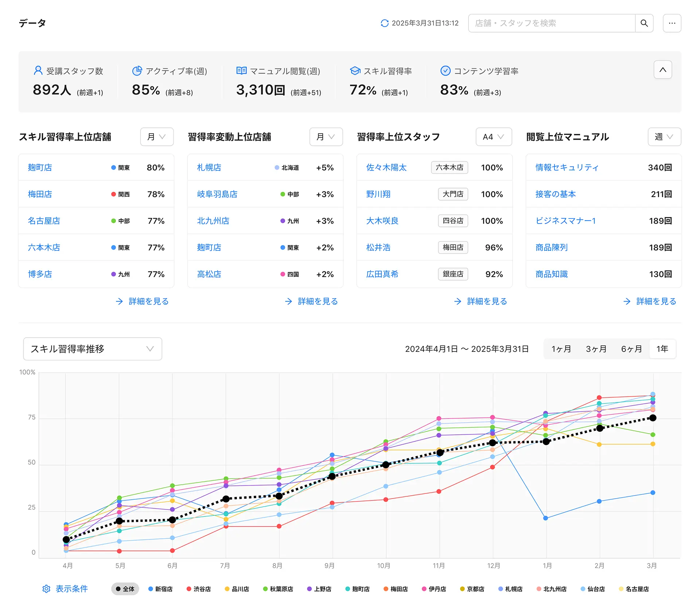Image resolution: width=700 pixels, height=612 pixels.
Task: Click the 1月 blue 新宿店 low data point
Action: point(546,518)
